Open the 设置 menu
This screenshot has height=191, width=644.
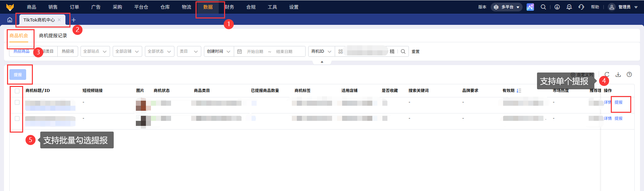294,7
